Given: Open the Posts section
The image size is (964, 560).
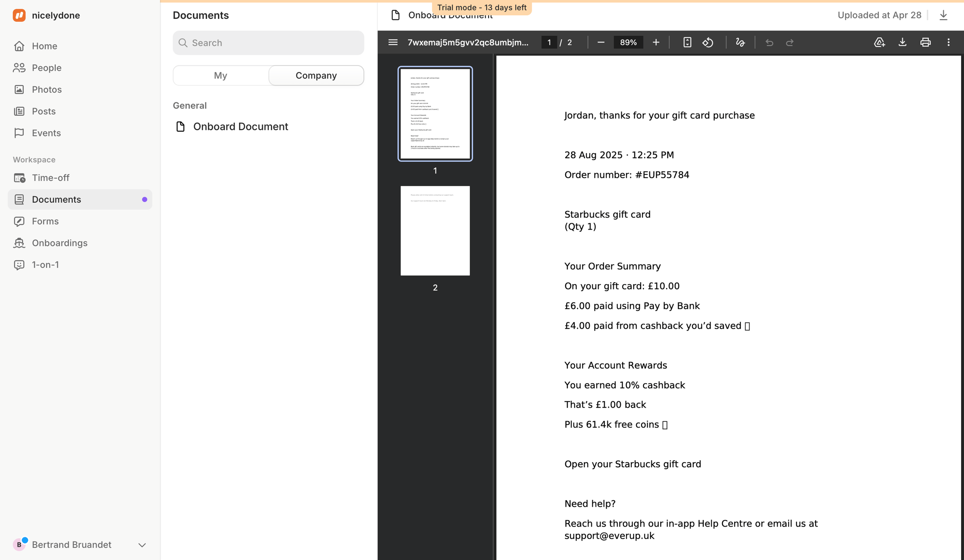Looking at the screenshot, I should [x=80, y=111].
